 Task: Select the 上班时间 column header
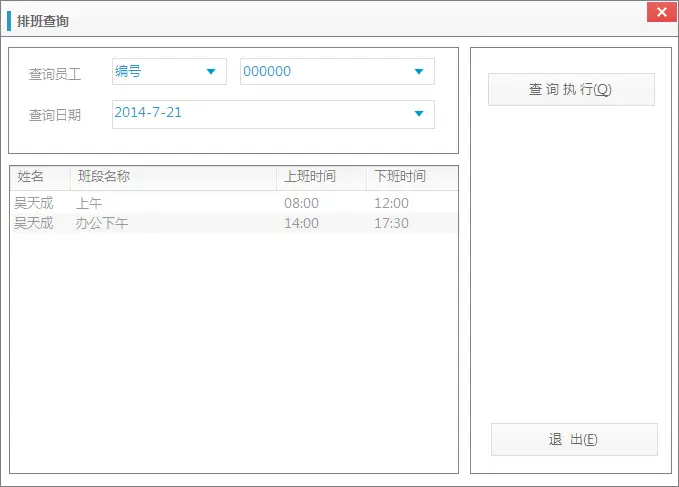(310, 177)
